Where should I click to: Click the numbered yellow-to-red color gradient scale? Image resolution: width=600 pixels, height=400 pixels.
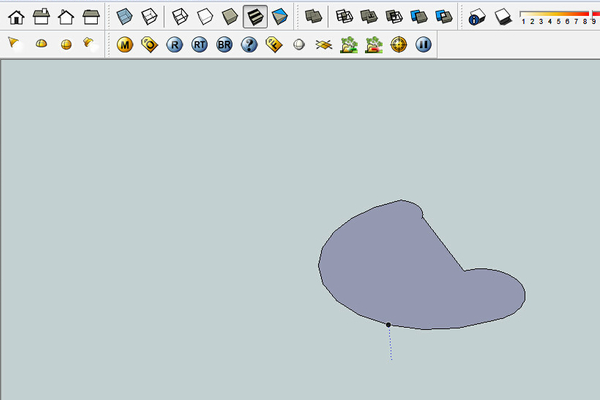pyautogui.click(x=553, y=16)
